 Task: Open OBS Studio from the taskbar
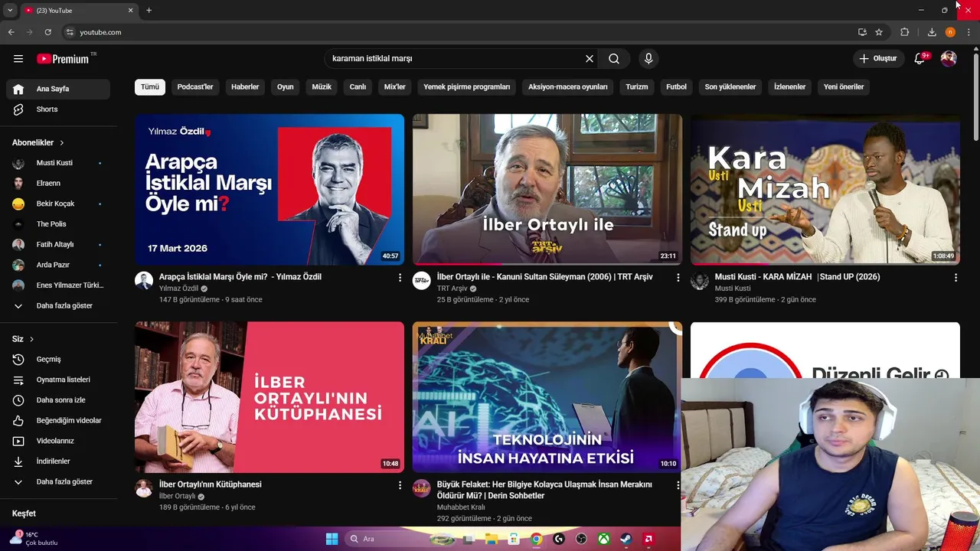click(x=581, y=539)
